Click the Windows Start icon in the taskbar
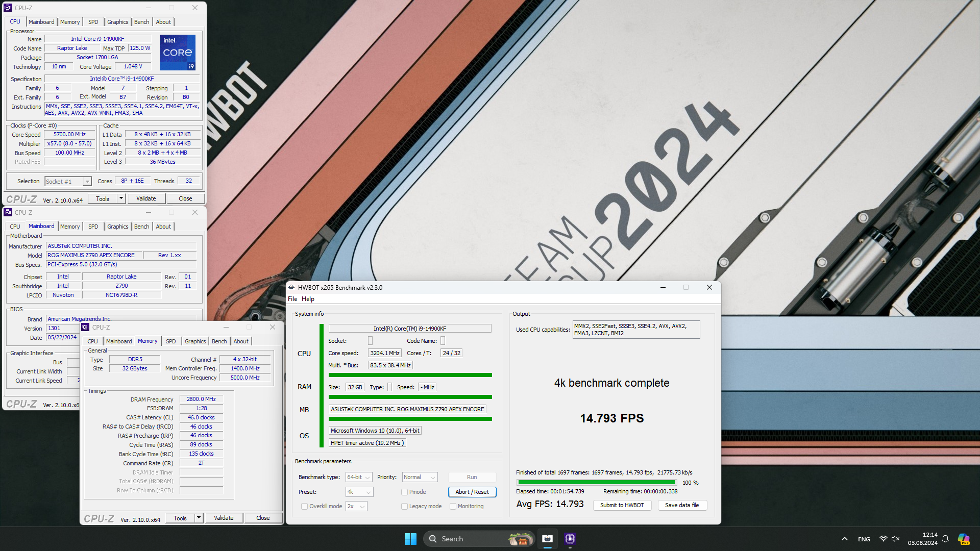The height and width of the screenshot is (551, 980). pyautogui.click(x=410, y=539)
